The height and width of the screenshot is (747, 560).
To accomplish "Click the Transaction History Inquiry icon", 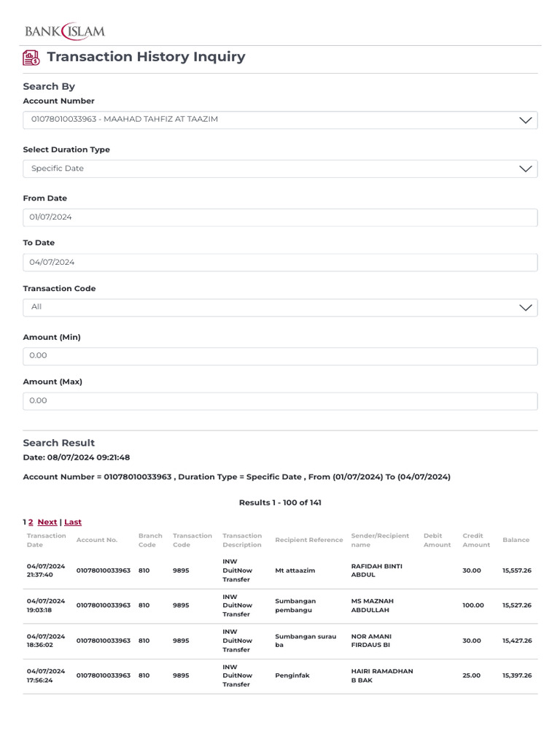I will [31, 58].
